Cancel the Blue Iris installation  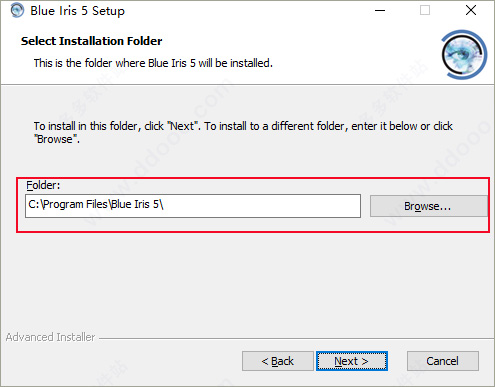443,361
